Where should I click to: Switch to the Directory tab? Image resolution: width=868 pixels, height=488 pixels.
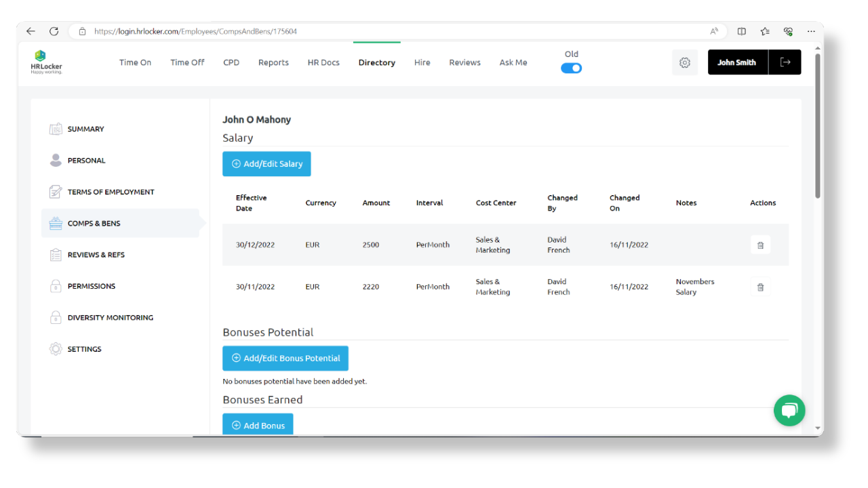[x=376, y=62]
